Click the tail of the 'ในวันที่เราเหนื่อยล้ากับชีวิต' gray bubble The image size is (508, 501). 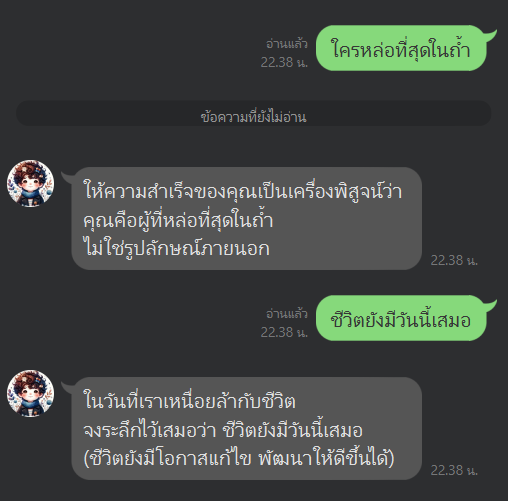click(x=67, y=386)
